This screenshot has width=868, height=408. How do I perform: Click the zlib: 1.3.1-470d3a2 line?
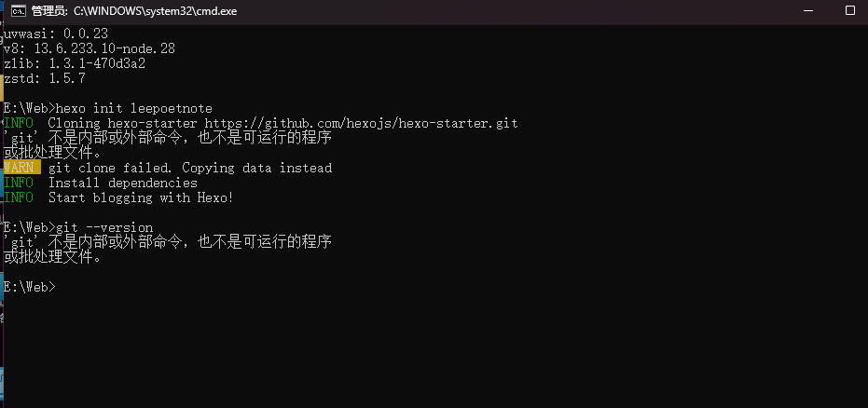point(74,63)
